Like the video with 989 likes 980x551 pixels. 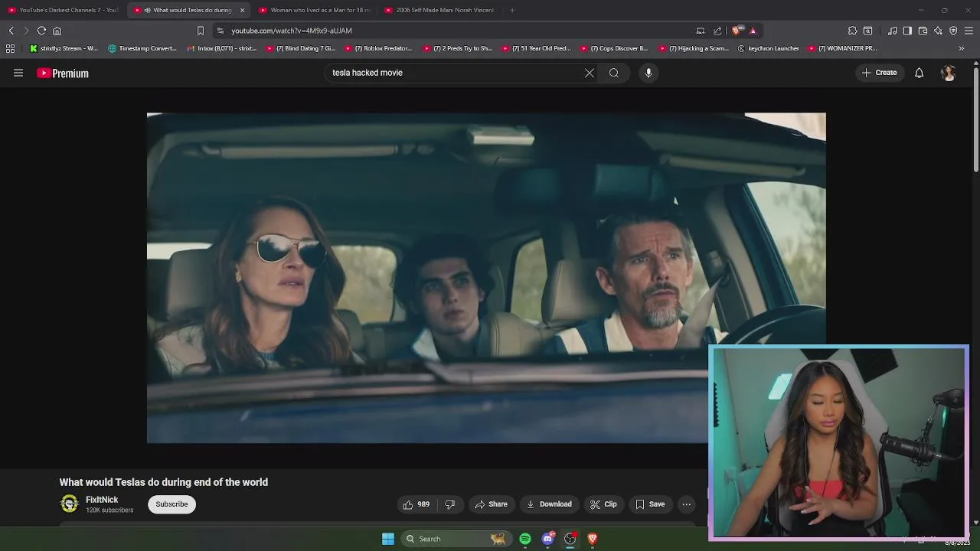[x=416, y=504]
